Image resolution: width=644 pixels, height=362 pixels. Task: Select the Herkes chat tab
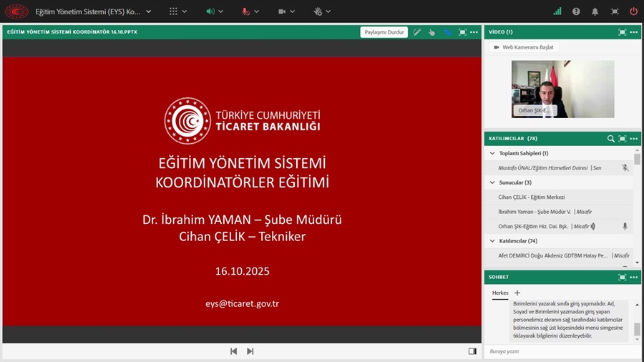pos(500,293)
